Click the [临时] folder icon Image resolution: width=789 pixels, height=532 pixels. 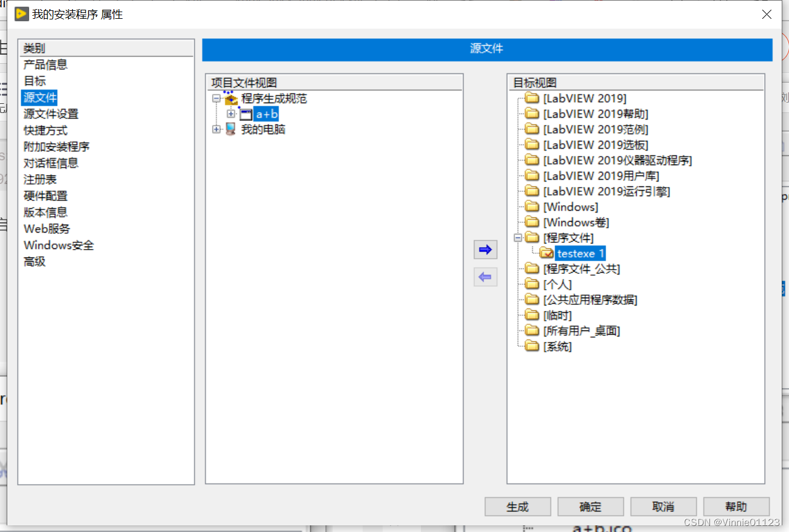(532, 315)
